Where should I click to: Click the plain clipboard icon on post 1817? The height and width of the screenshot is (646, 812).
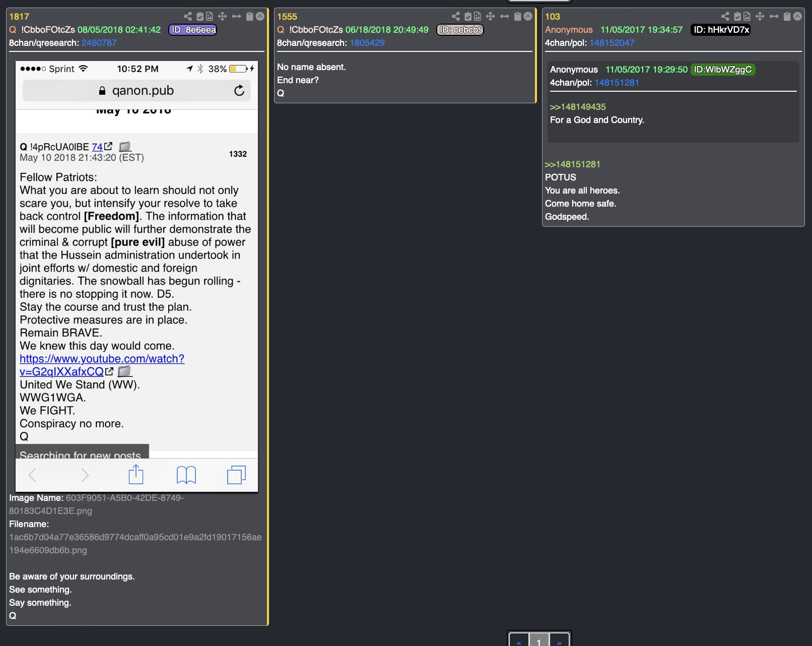(x=249, y=16)
